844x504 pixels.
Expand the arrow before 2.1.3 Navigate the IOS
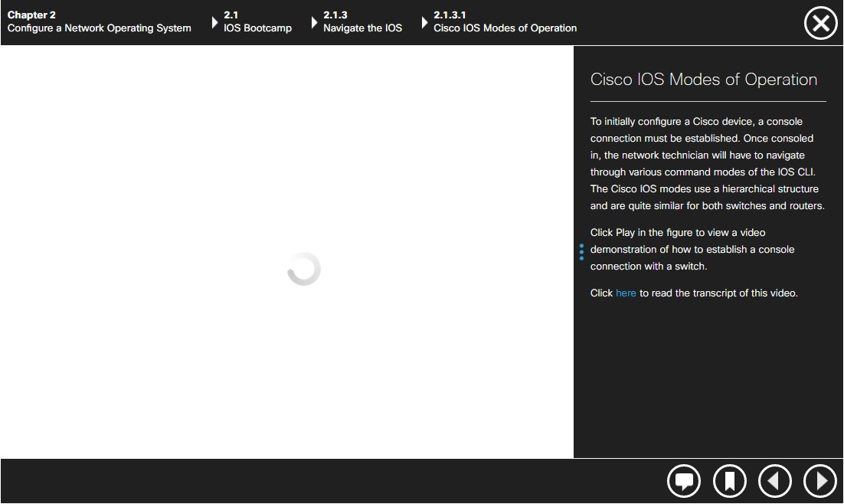click(x=314, y=23)
